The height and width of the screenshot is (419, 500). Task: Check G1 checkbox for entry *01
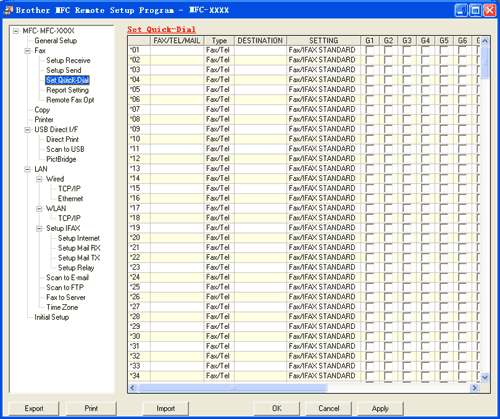370,50
